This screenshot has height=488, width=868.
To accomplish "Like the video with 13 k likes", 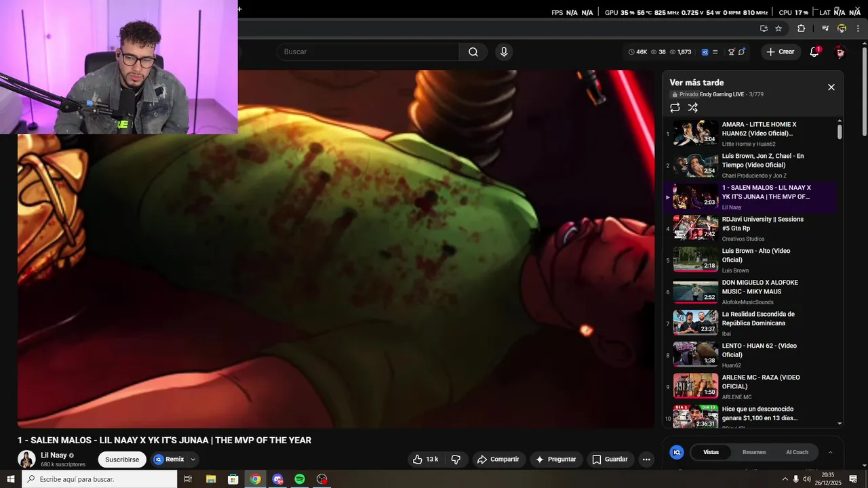I will click(425, 460).
